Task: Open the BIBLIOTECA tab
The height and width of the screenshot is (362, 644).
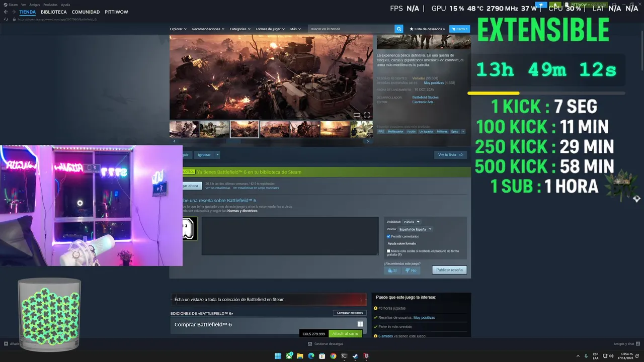Action: (x=54, y=12)
